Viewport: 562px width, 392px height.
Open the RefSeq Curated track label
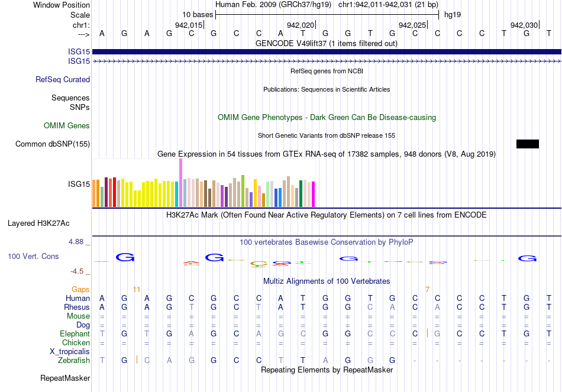coord(62,80)
